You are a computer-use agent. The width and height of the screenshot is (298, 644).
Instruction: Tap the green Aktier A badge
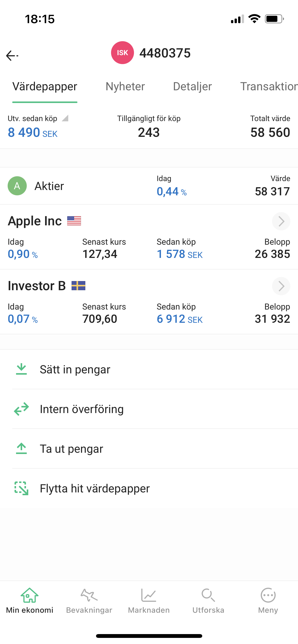[x=17, y=186]
